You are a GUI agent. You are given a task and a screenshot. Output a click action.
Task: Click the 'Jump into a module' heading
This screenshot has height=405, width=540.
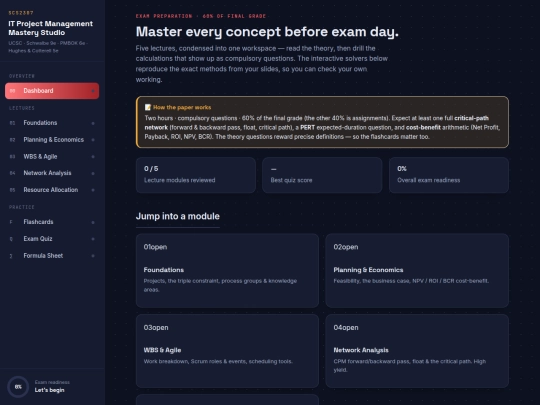coord(178,216)
